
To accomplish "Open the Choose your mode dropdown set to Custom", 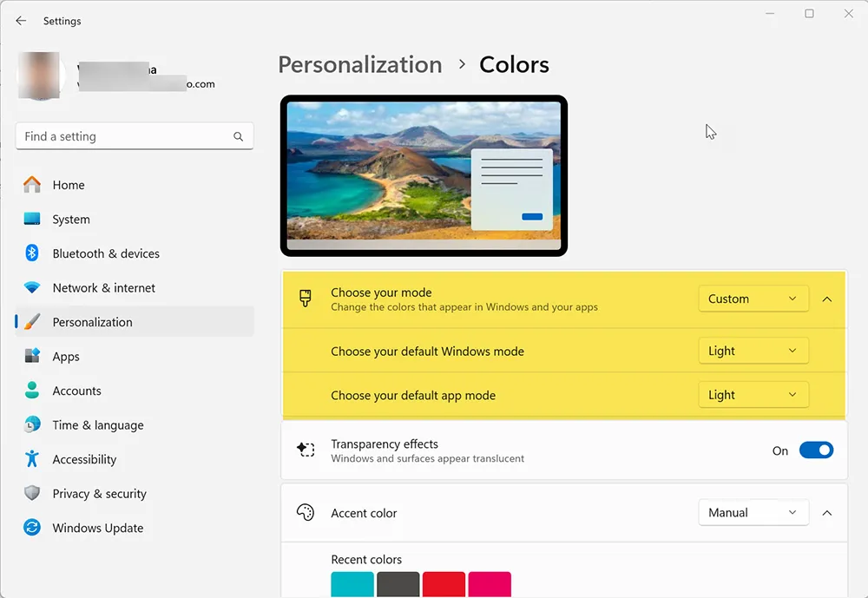I will tap(753, 299).
